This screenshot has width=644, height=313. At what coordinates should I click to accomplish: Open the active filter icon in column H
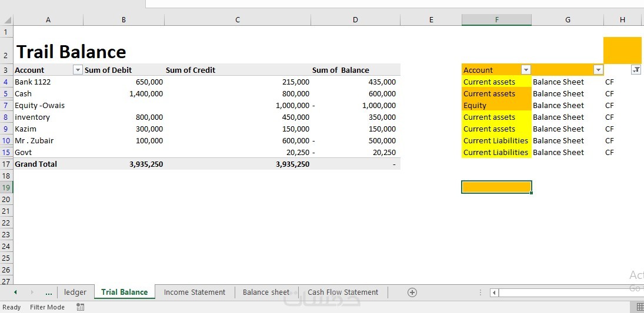(x=636, y=70)
